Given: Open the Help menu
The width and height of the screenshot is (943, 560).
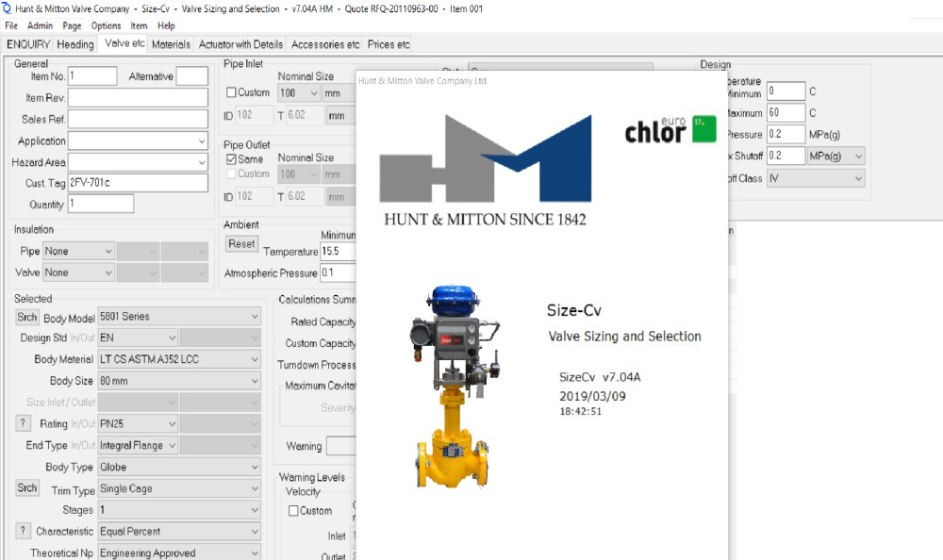Looking at the screenshot, I should [166, 25].
